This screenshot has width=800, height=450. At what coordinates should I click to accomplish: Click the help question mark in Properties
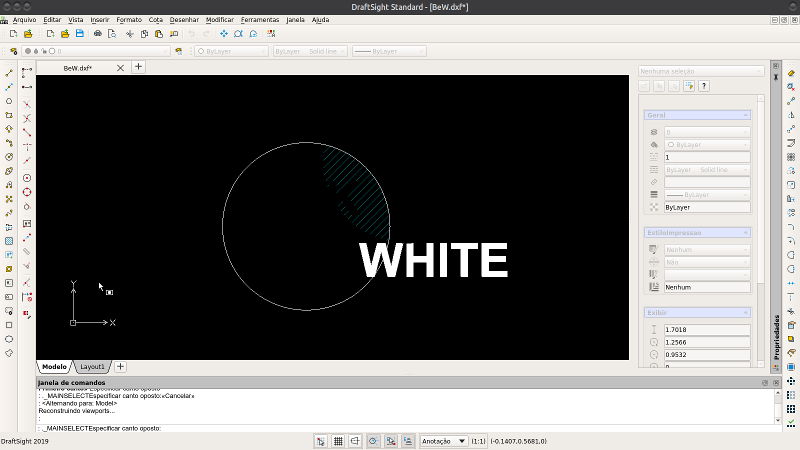pos(704,87)
